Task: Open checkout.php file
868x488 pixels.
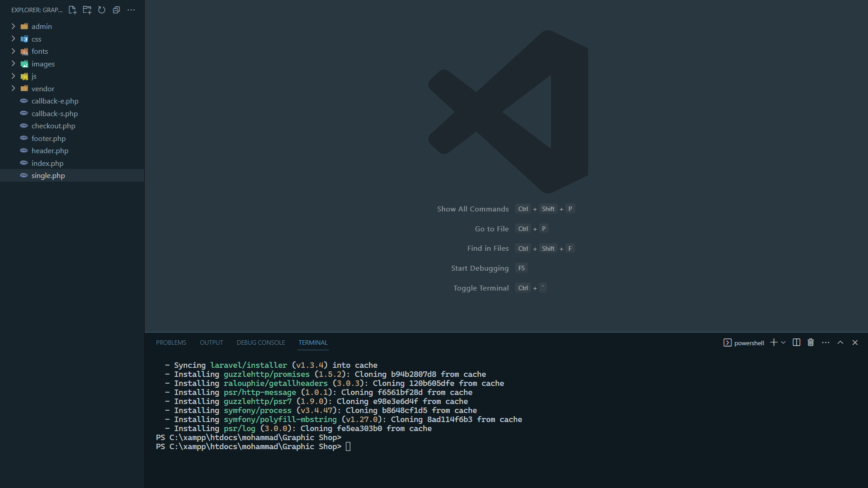Action: click(x=72, y=126)
